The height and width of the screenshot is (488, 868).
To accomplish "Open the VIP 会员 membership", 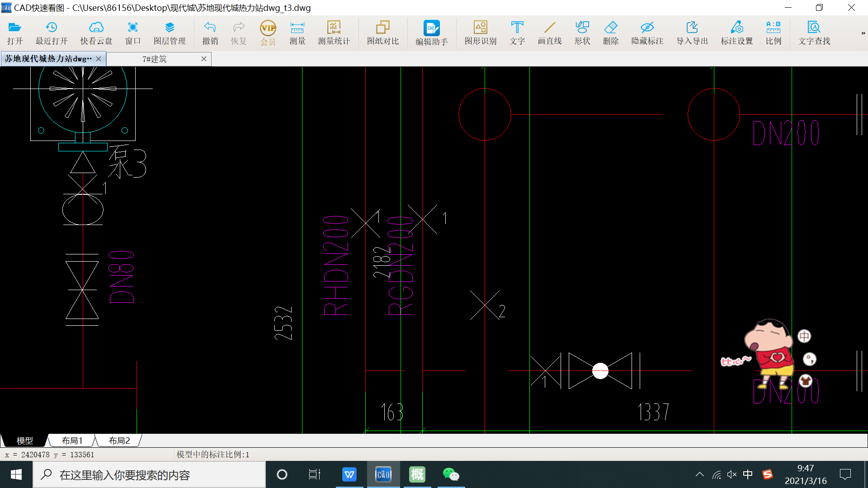I will click(268, 33).
